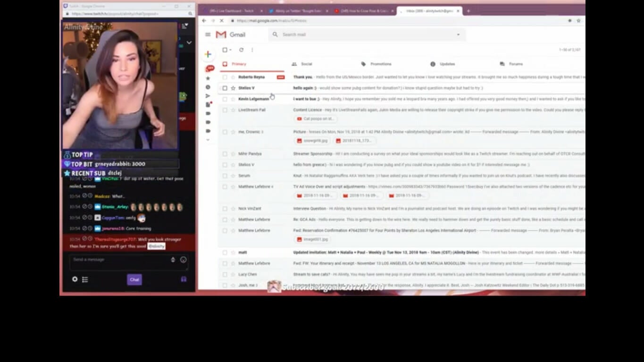
Task: Expand the More chevron under the sidebar labels
Action: [208, 140]
